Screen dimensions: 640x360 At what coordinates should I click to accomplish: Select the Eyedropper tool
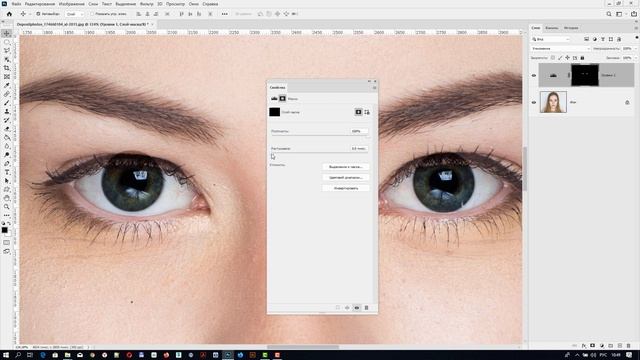[x=7, y=85]
